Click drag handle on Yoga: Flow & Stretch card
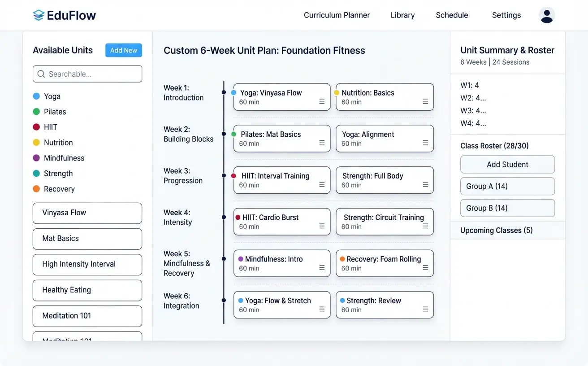 coord(322,309)
